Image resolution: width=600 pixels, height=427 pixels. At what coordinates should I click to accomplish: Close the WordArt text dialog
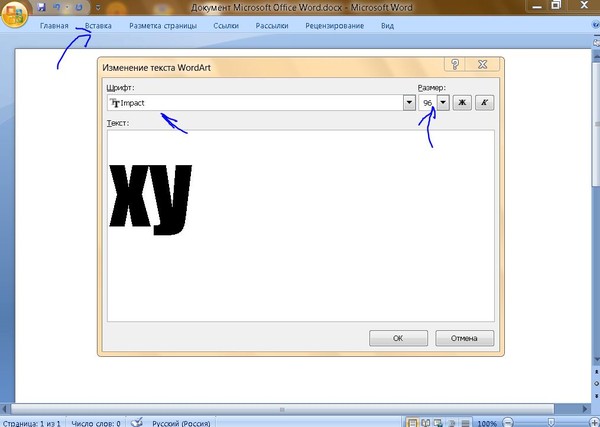coord(482,64)
